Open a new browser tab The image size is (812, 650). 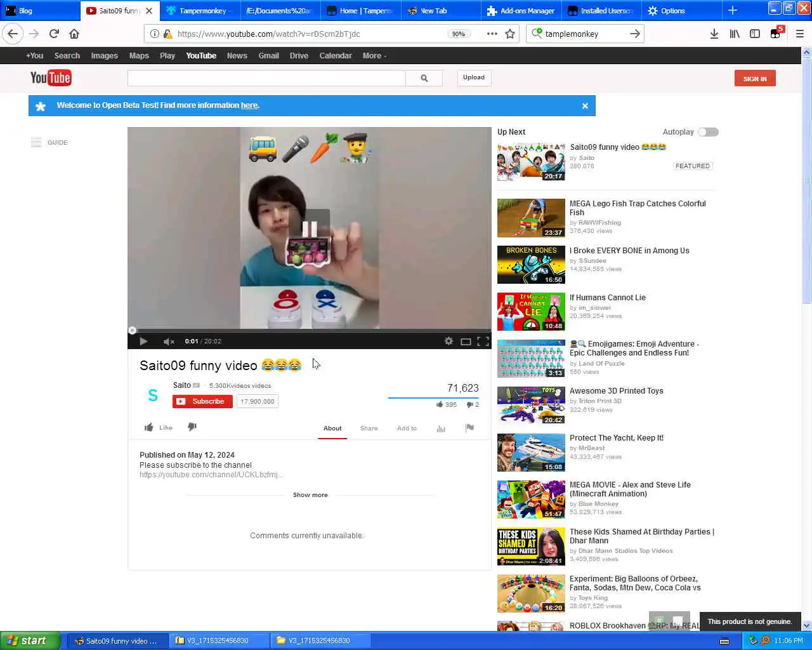733,10
